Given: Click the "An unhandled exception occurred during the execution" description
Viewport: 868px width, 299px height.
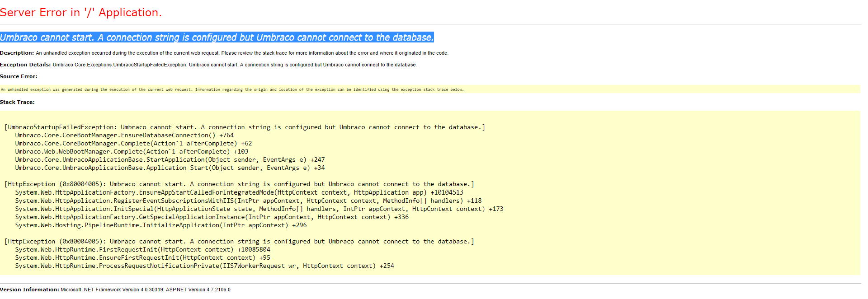Looking at the screenshot, I should 242,53.
